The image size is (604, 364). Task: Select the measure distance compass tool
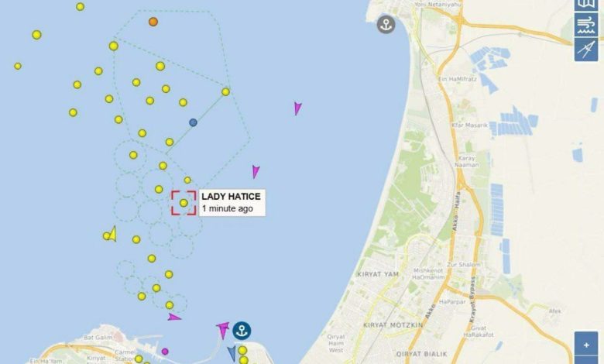586,50
